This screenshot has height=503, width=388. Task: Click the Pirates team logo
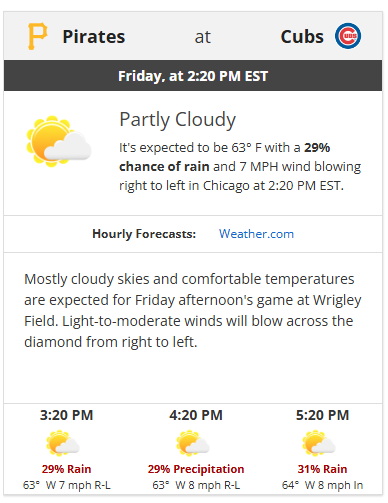point(37,36)
